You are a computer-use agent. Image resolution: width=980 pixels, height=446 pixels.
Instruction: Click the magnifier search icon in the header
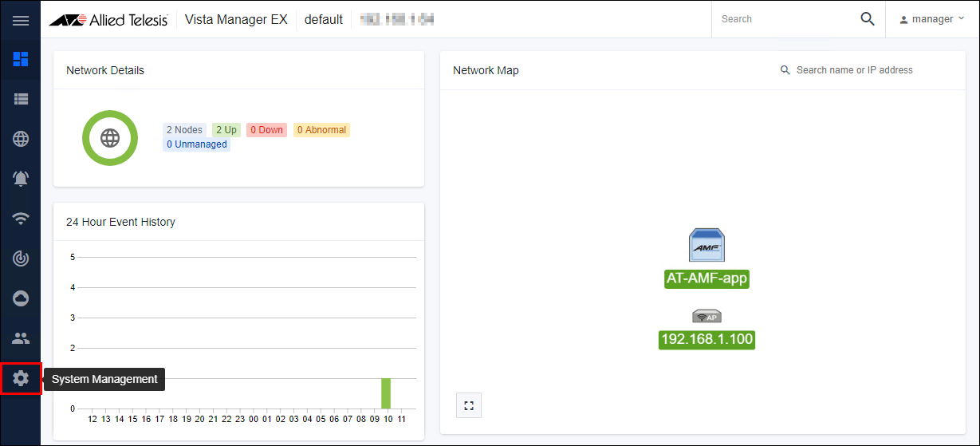(x=868, y=19)
